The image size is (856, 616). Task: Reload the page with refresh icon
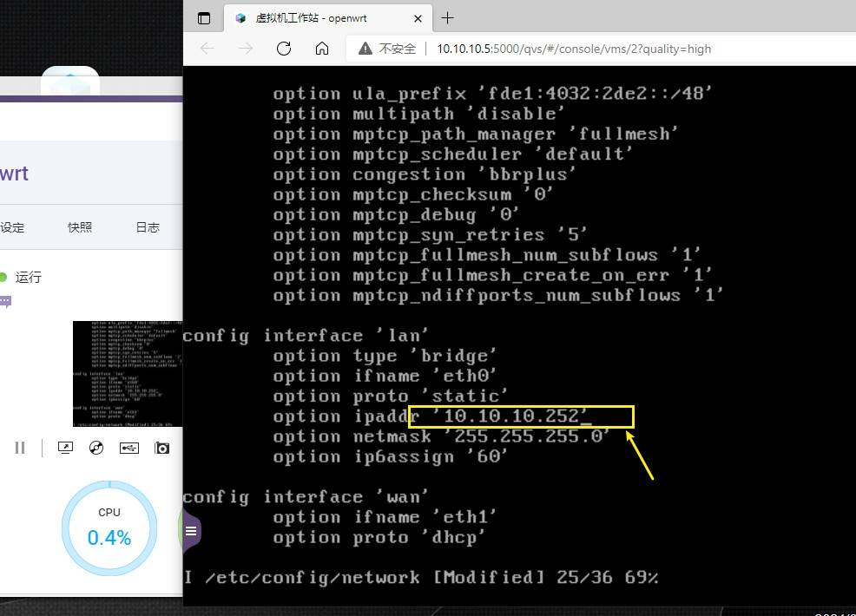[284, 49]
